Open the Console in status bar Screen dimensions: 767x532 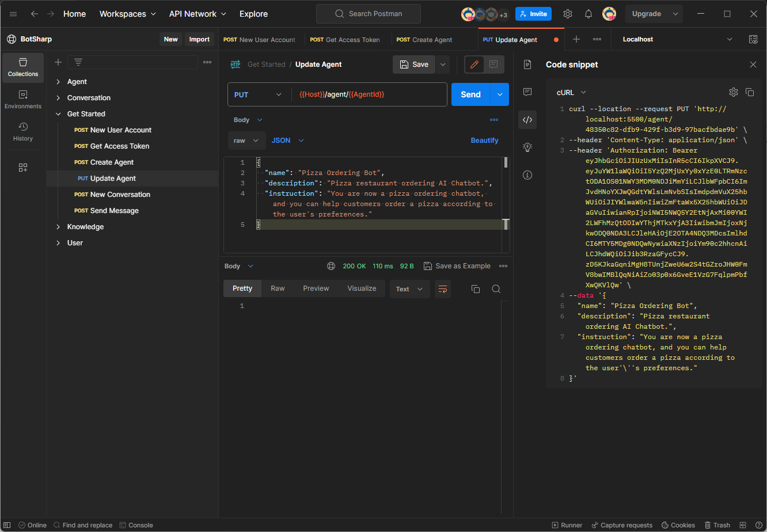(136, 525)
